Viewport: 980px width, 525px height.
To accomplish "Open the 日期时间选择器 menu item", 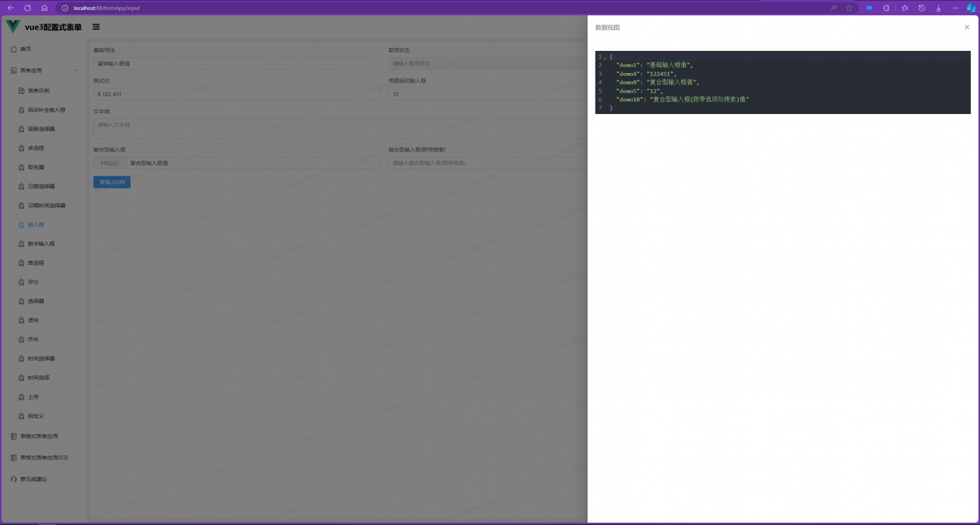I will click(x=44, y=205).
